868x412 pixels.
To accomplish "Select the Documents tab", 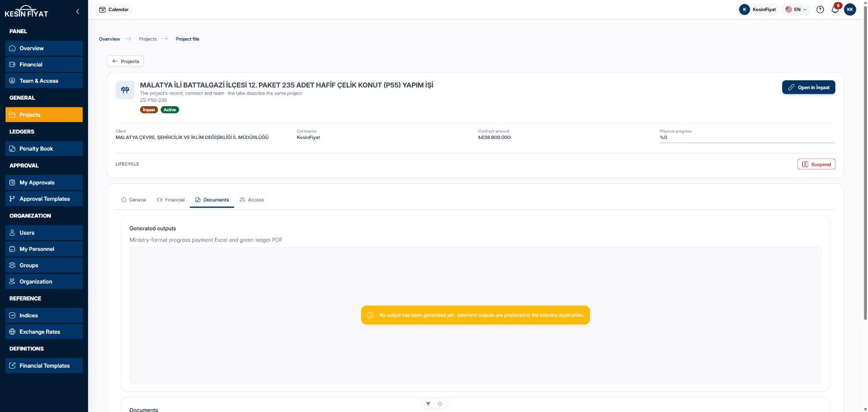I will coord(212,200).
